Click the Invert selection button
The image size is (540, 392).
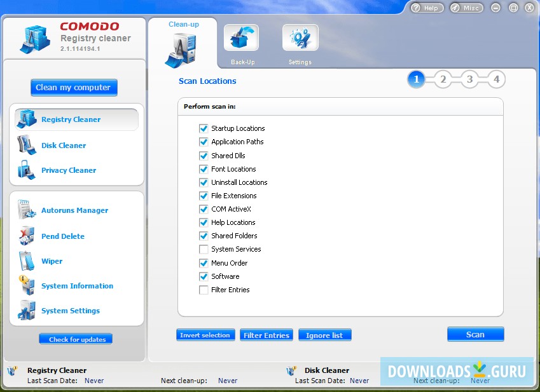tap(205, 335)
